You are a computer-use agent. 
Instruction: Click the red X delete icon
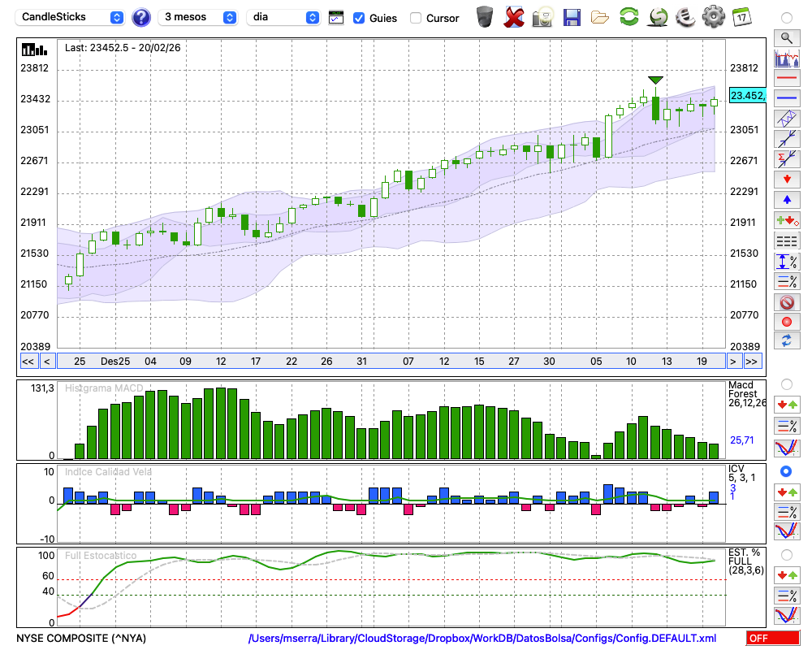(x=513, y=17)
